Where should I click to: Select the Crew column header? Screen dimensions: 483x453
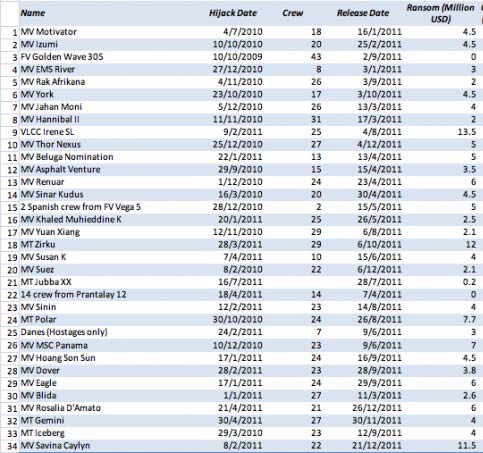292,13
